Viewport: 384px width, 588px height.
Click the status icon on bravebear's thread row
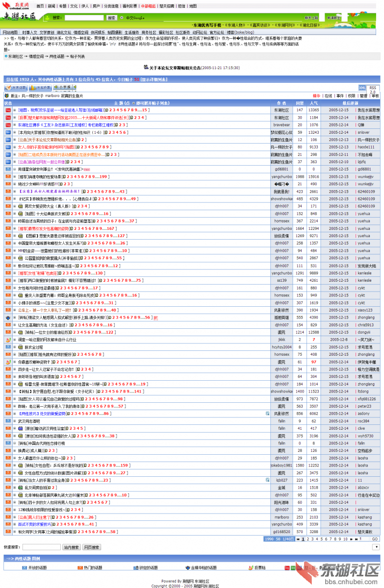tap(8, 125)
